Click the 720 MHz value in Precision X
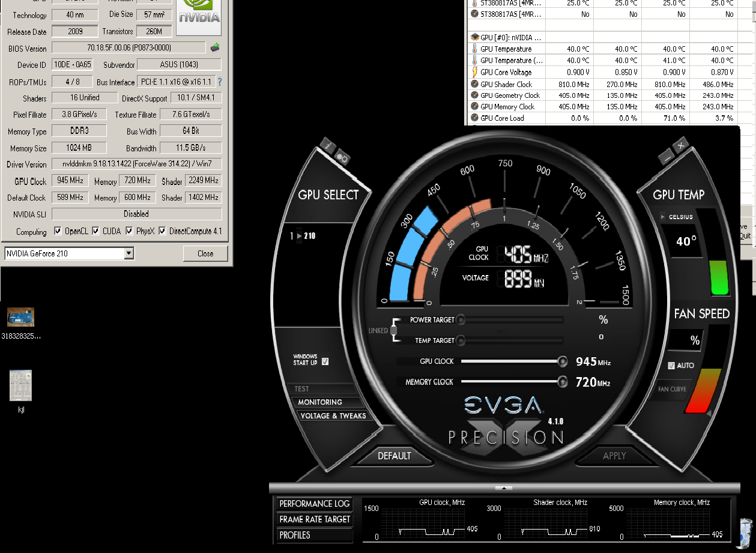 coord(593,382)
